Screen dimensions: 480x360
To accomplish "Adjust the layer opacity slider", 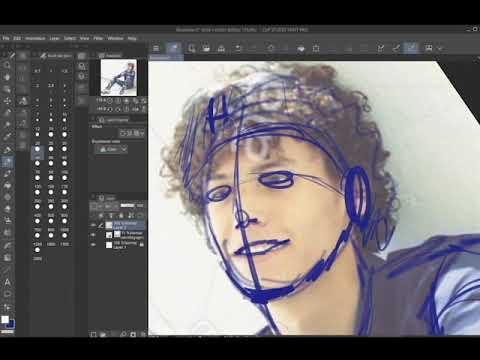I will [127, 206].
